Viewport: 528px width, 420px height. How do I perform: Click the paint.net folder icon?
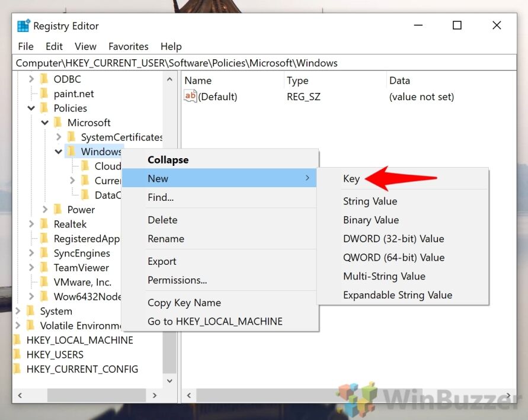44,93
